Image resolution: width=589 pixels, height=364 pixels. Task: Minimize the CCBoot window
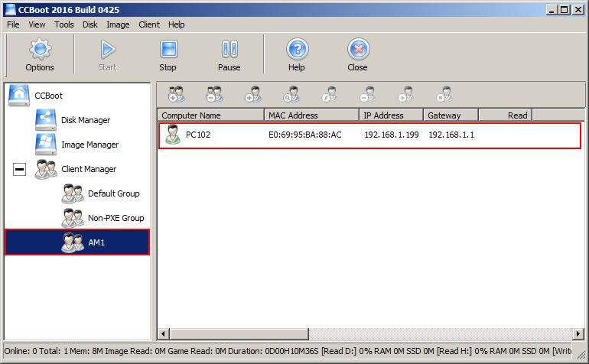click(x=551, y=10)
